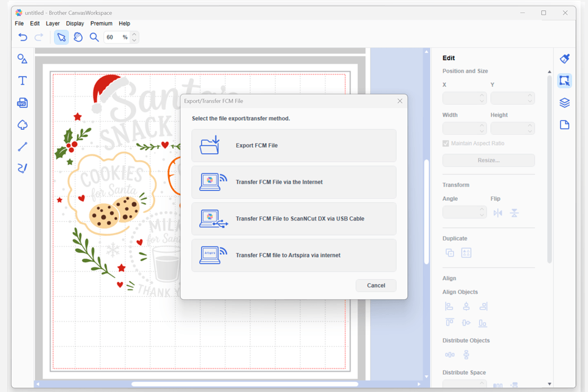
Task: Activate the Select arrow tool
Action: [x=61, y=37]
